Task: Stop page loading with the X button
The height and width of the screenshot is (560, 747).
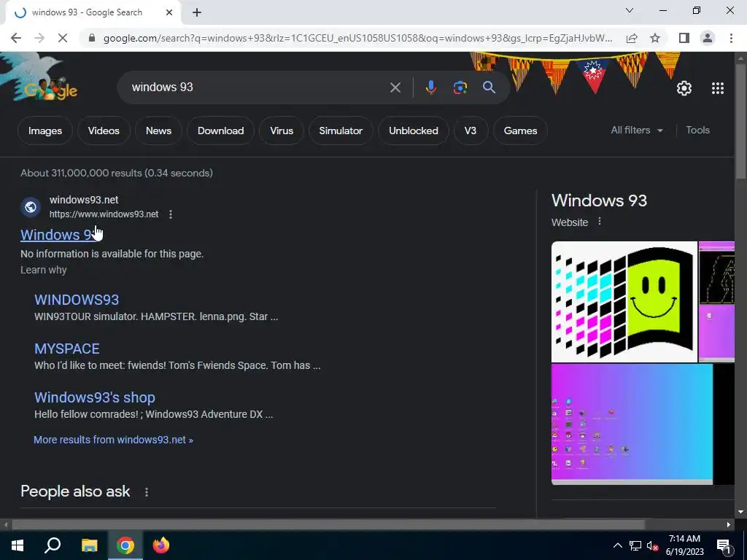Action: pos(62,38)
